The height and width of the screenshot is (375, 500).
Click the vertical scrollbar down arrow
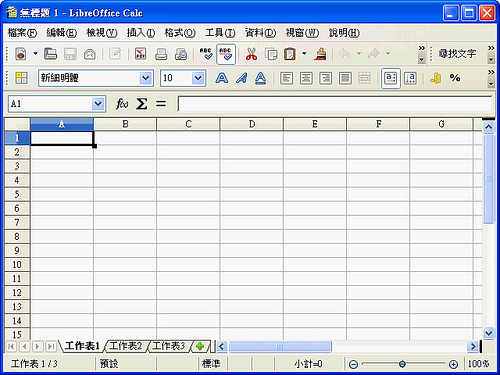pos(489,333)
